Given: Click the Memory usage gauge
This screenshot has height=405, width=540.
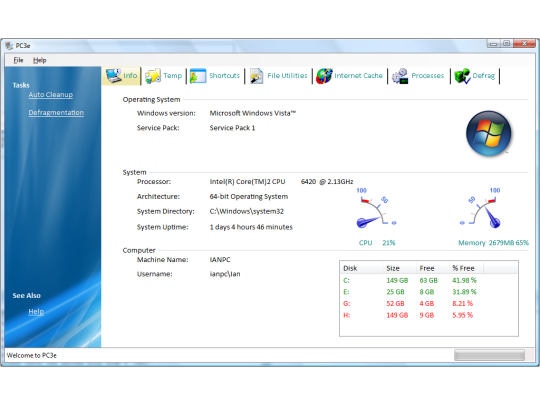Looking at the screenshot, I should [481, 209].
